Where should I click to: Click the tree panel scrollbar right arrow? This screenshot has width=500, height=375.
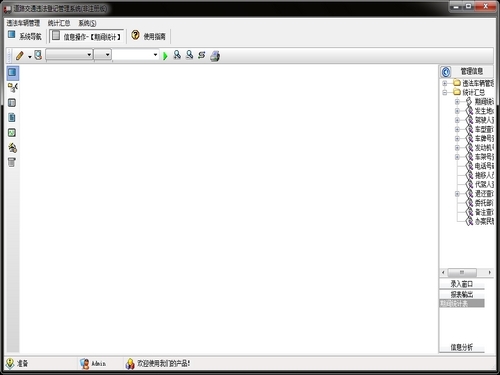point(489,273)
